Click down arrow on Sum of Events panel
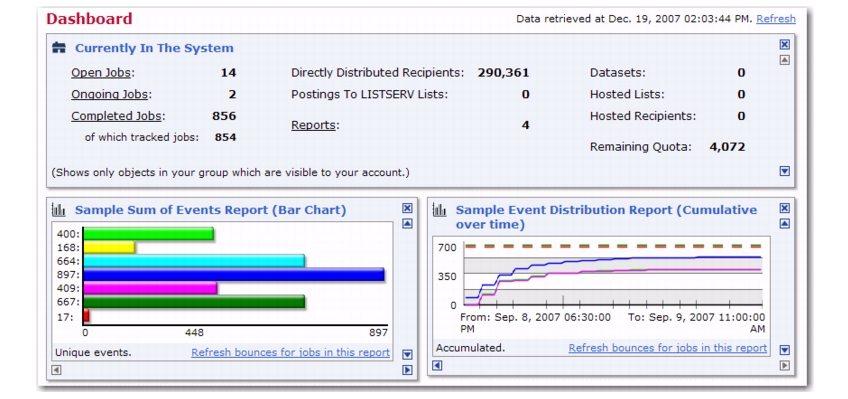Viewport: 848px width, 399px height. click(x=408, y=355)
